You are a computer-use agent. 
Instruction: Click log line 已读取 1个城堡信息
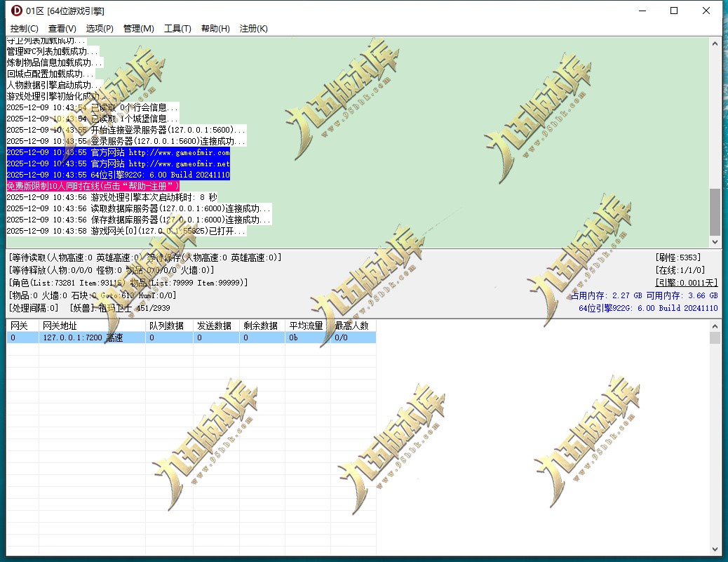92,119
